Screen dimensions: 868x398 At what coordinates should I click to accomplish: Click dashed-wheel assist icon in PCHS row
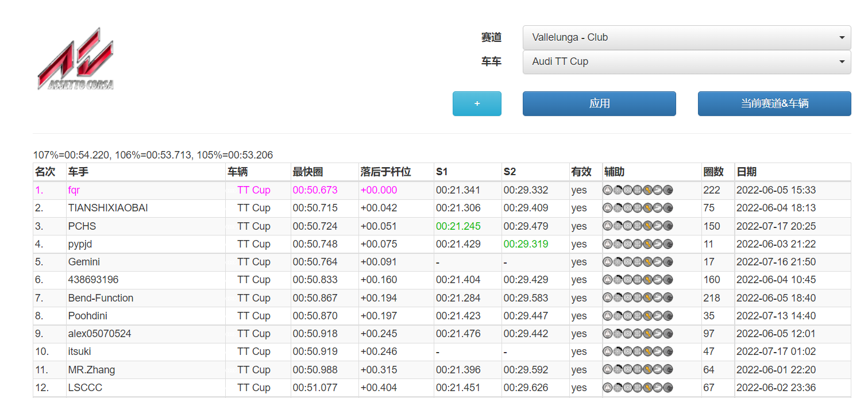tap(618, 226)
